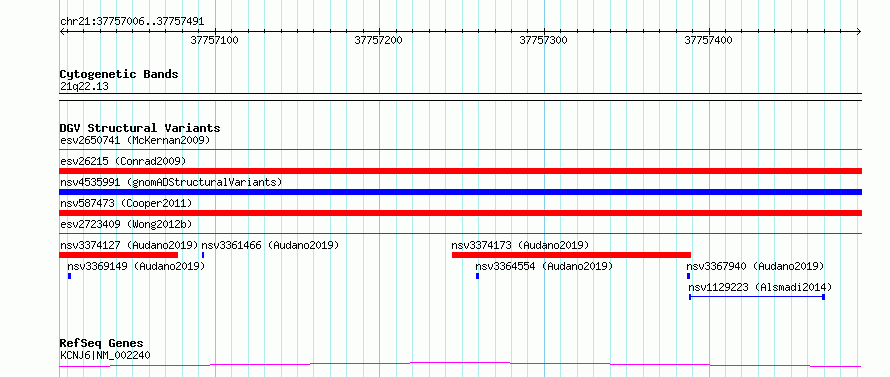Click the blue span line of nsv1129223
890x377 pixels.
pos(757,297)
